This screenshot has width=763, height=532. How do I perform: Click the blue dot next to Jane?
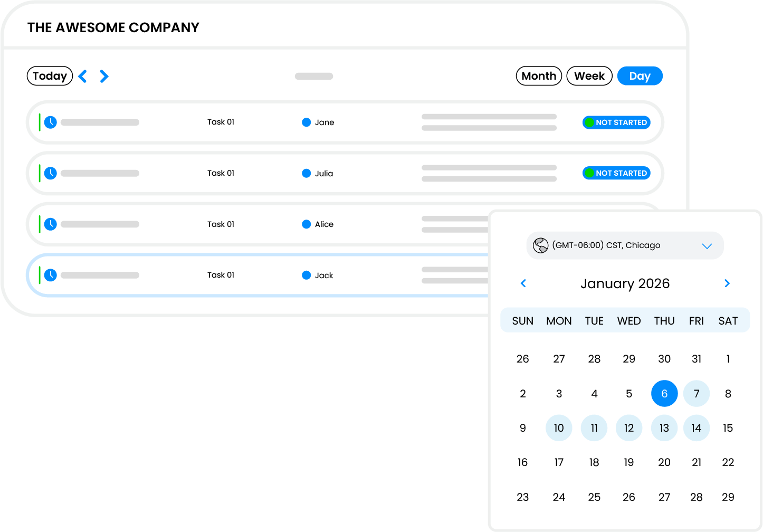tap(306, 122)
